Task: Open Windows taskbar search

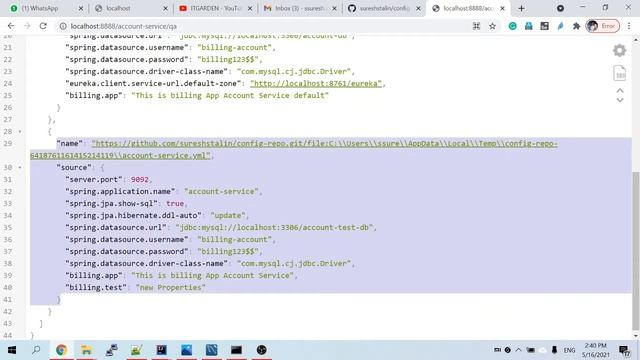Action: [x=36, y=350]
